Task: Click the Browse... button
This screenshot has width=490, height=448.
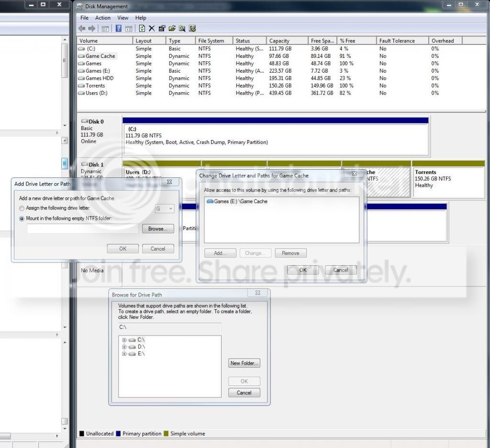Action: pyautogui.click(x=158, y=229)
